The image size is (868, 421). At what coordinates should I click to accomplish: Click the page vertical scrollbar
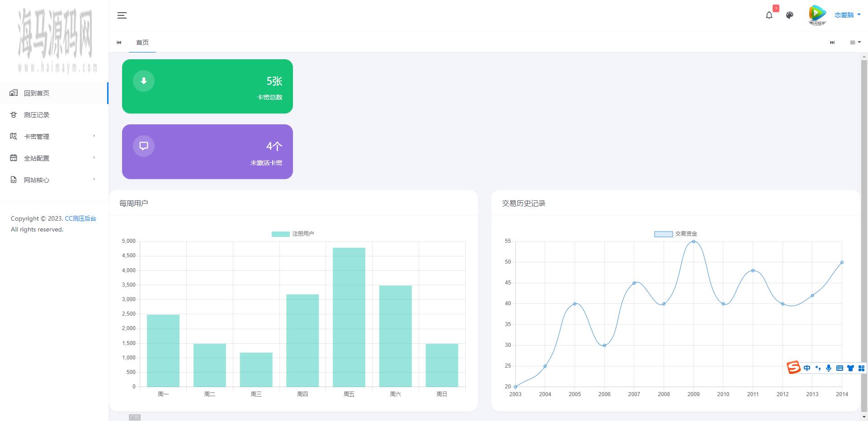pos(864,226)
